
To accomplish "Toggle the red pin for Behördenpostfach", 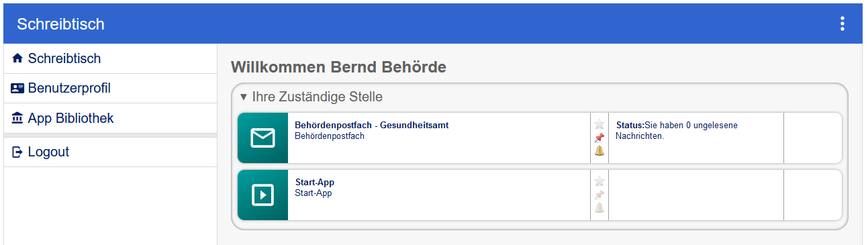I will click(x=599, y=138).
